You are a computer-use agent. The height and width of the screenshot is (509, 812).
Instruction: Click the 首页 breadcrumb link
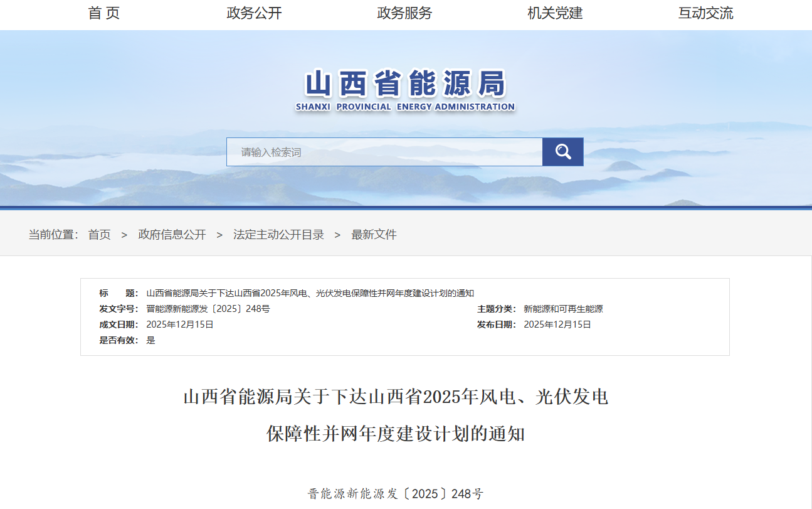pyautogui.click(x=99, y=235)
